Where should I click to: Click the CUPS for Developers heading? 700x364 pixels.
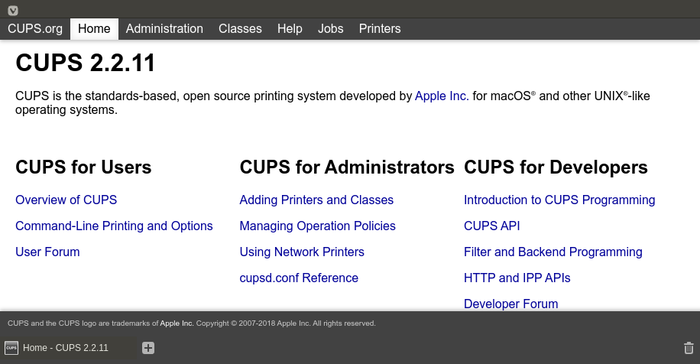[556, 167]
